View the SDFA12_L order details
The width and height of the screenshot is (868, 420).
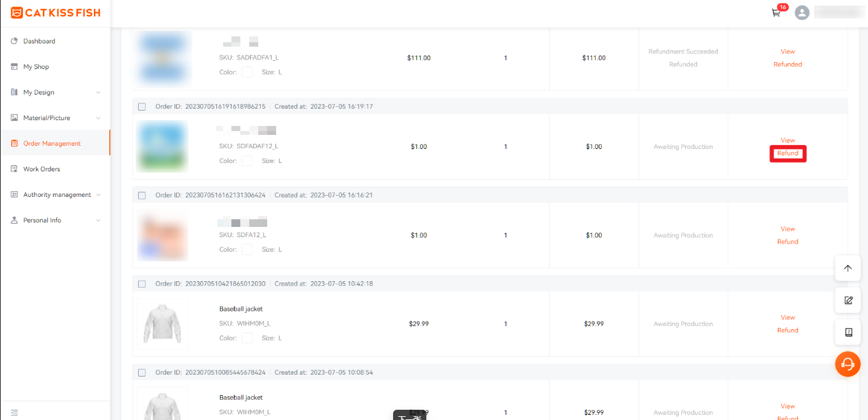tap(787, 229)
